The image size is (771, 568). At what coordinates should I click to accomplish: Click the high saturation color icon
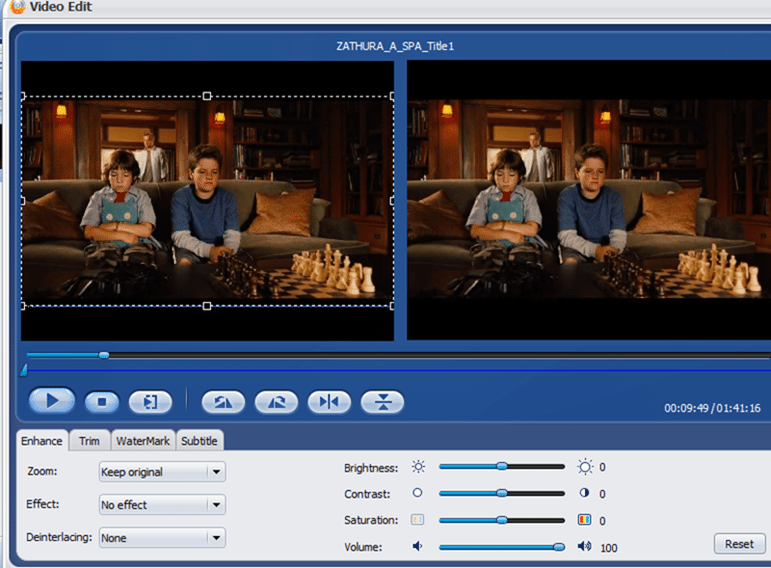click(x=584, y=520)
